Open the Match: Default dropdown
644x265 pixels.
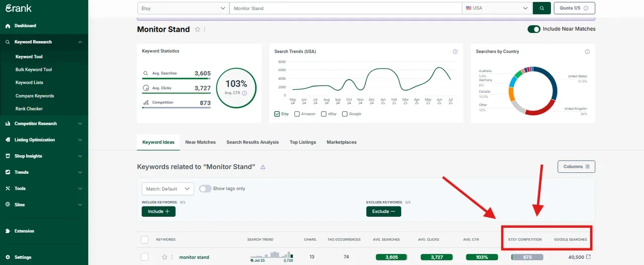click(x=168, y=189)
